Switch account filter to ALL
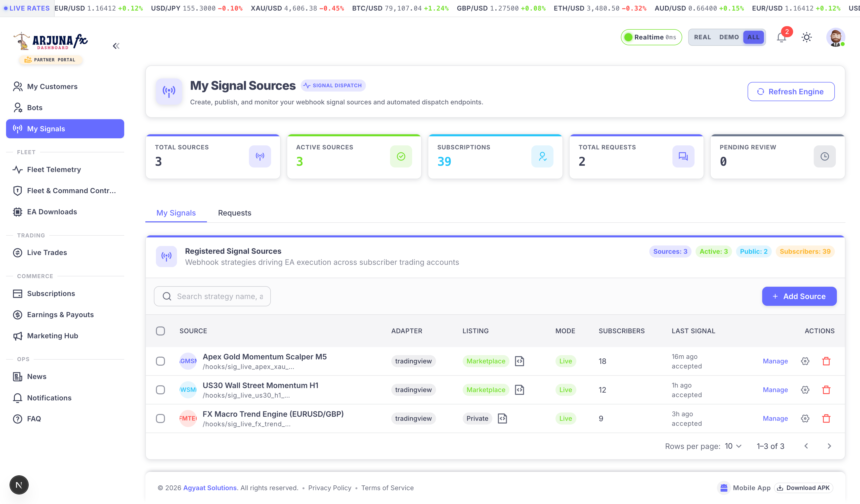This screenshot has width=860, height=504. point(753,37)
